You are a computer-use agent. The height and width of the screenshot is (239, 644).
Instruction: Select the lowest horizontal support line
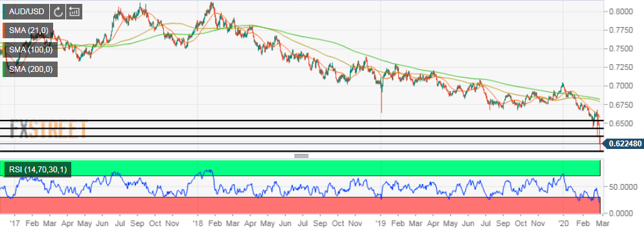pos(302,151)
